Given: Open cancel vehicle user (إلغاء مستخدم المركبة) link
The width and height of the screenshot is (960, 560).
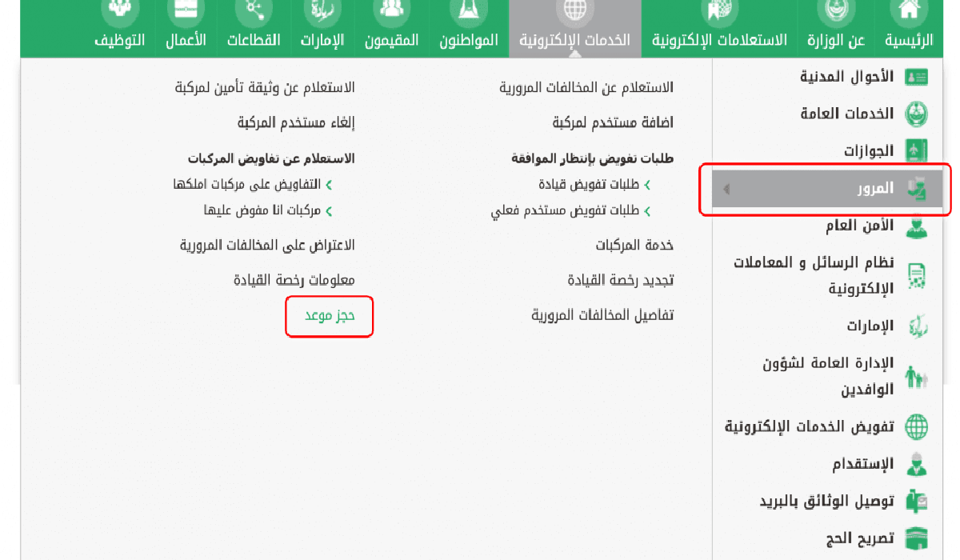Looking at the screenshot, I should coord(296,123).
